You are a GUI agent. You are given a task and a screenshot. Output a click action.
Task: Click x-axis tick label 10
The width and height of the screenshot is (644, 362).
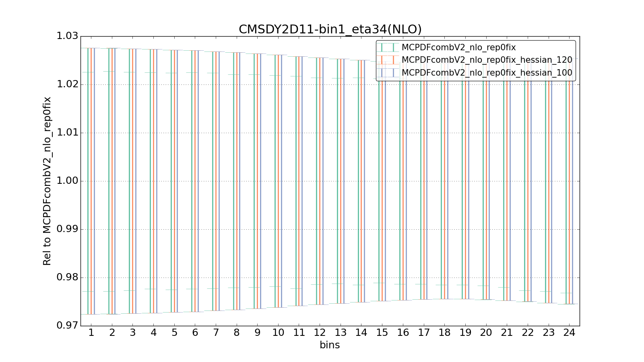pyautogui.click(x=279, y=333)
